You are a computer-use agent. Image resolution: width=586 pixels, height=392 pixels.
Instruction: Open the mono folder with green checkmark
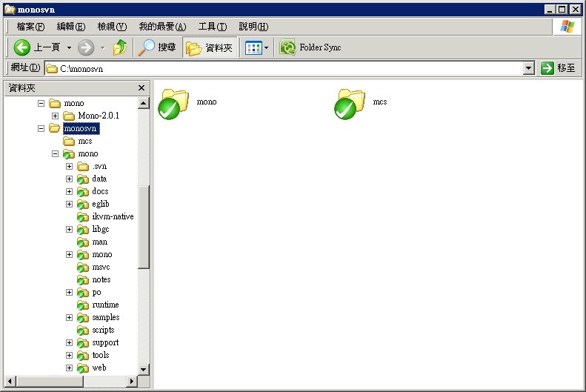pyautogui.click(x=173, y=104)
